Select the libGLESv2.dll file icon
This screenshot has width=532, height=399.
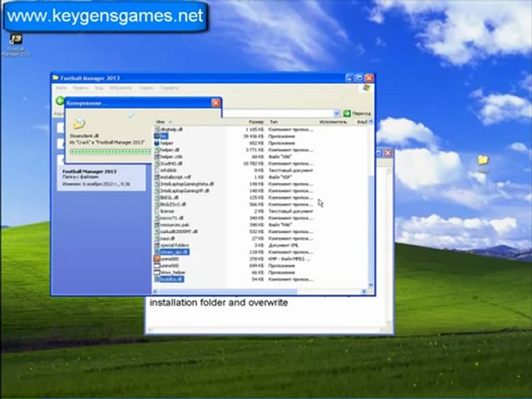tap(157, 204)
